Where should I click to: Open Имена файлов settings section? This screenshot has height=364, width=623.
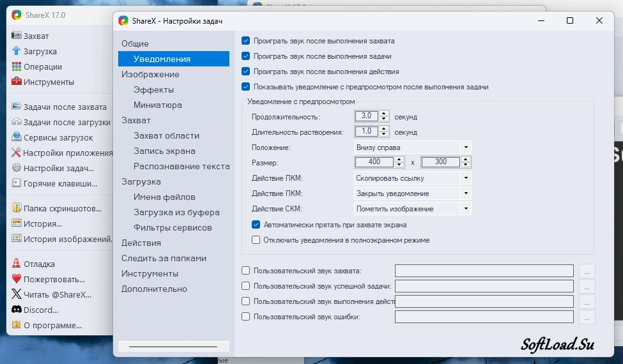[x=164, y=197]
